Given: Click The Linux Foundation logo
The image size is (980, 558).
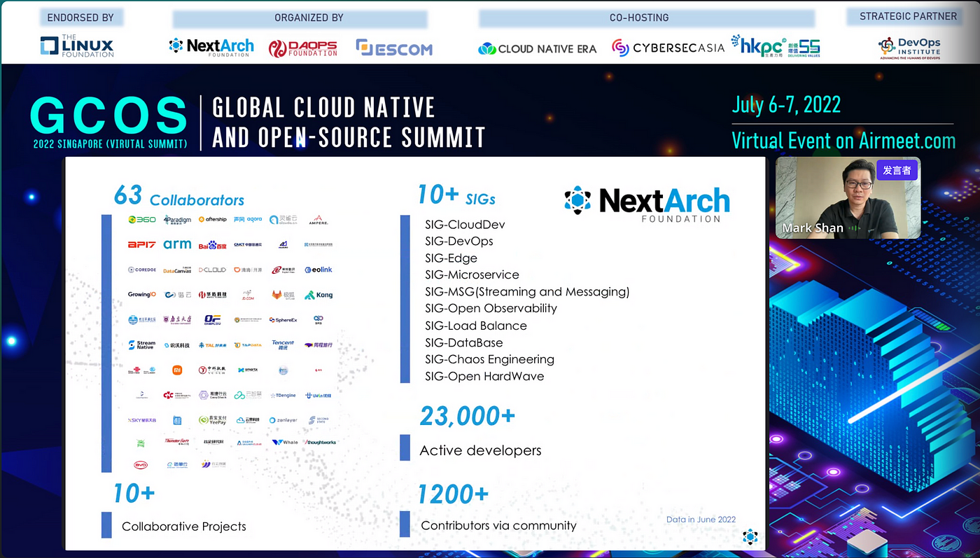Looking at the screenshot, I should pos(77,46).
